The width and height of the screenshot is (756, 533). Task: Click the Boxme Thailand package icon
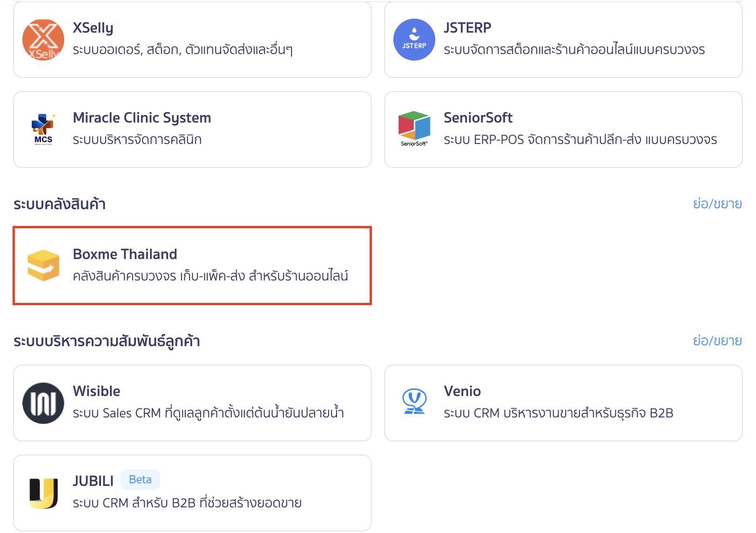(43, 265)
